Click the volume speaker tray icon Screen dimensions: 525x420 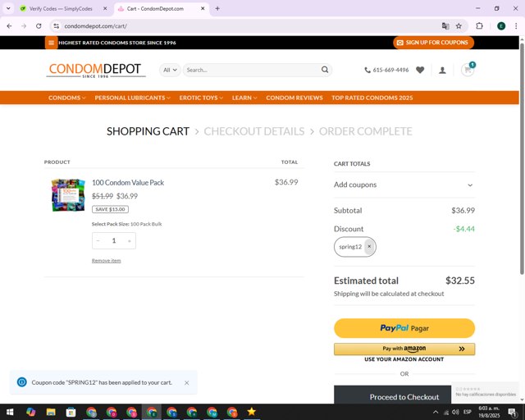[455, 412]
